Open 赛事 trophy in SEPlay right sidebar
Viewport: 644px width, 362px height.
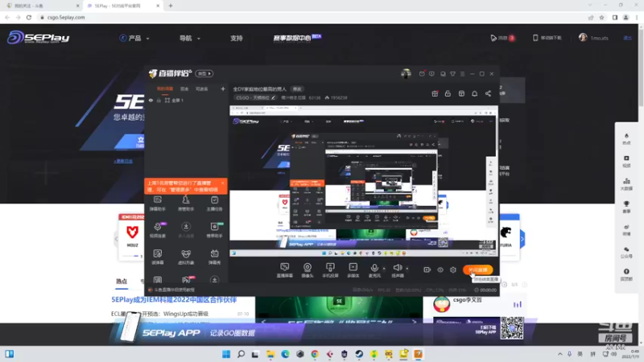point(626,207)
